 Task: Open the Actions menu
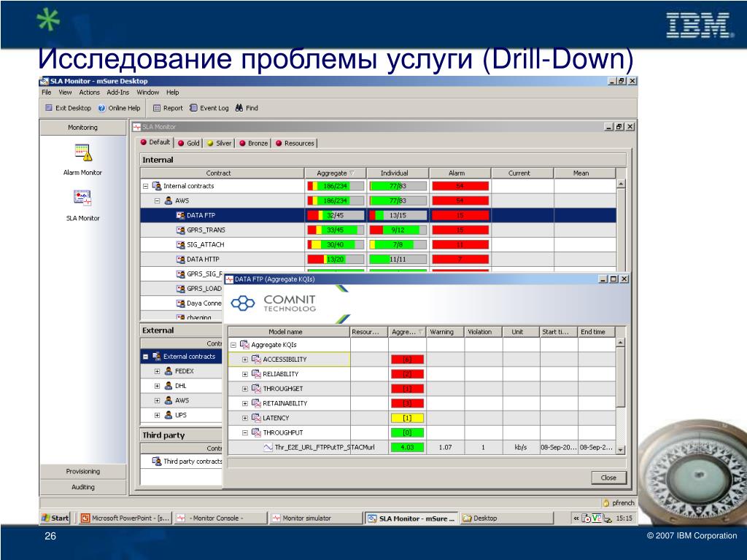pyautogui.click(x=89, y=93)
